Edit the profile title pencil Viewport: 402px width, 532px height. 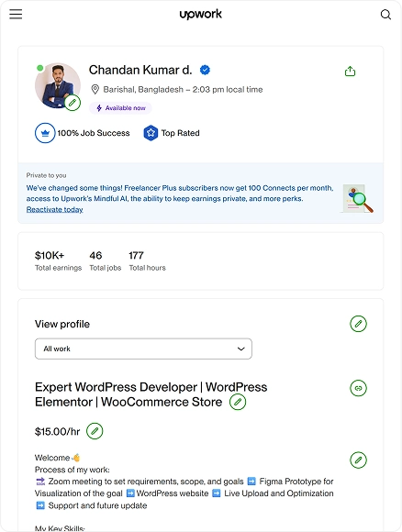238,402
